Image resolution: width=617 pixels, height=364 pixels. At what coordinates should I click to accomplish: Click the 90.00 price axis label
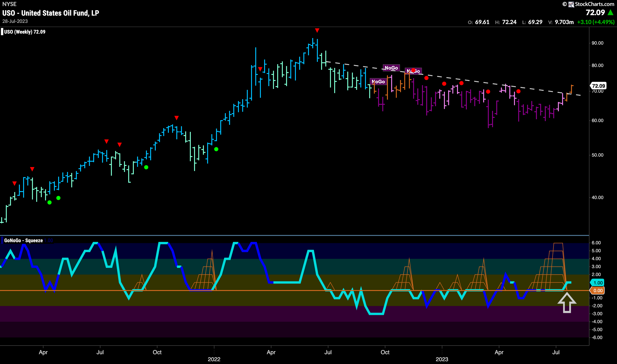coord(597,43)
